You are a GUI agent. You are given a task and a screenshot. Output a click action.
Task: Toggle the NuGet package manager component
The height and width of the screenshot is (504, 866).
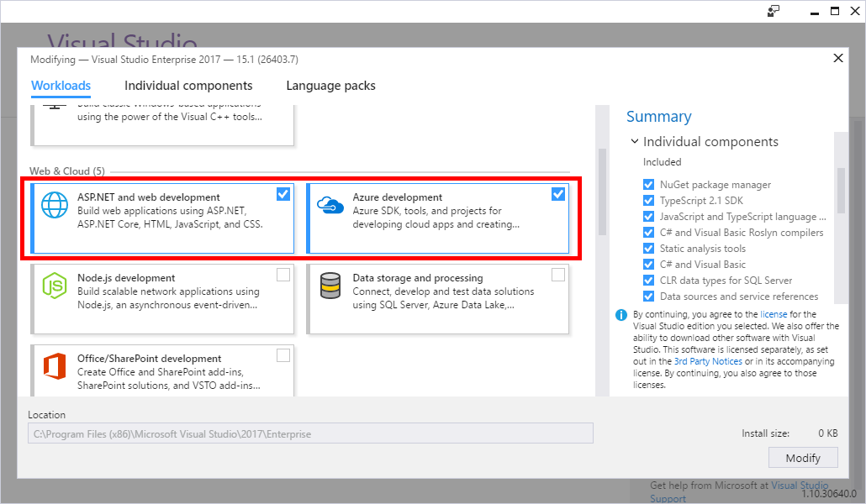click(x=648, y=185)
